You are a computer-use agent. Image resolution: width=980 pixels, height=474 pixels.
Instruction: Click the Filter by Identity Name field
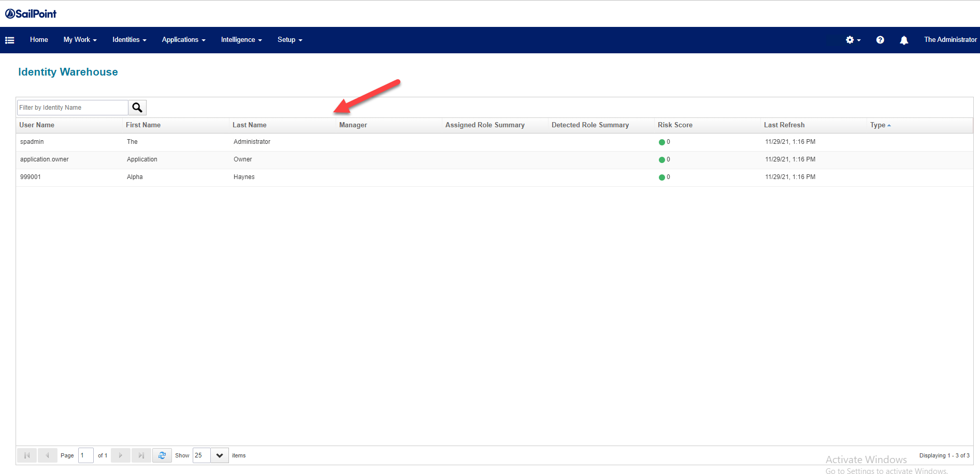pos(73,108)
